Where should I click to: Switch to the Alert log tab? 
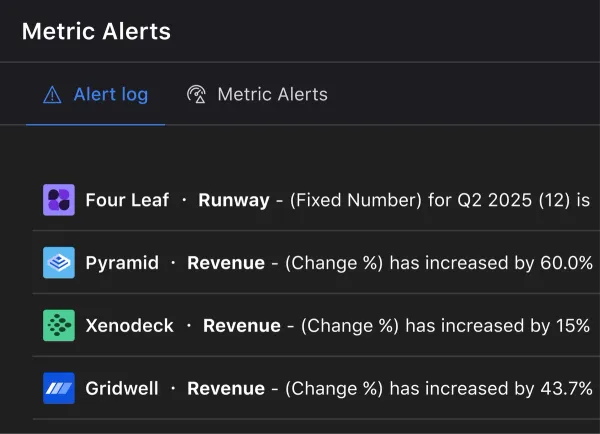click(110, 95)
